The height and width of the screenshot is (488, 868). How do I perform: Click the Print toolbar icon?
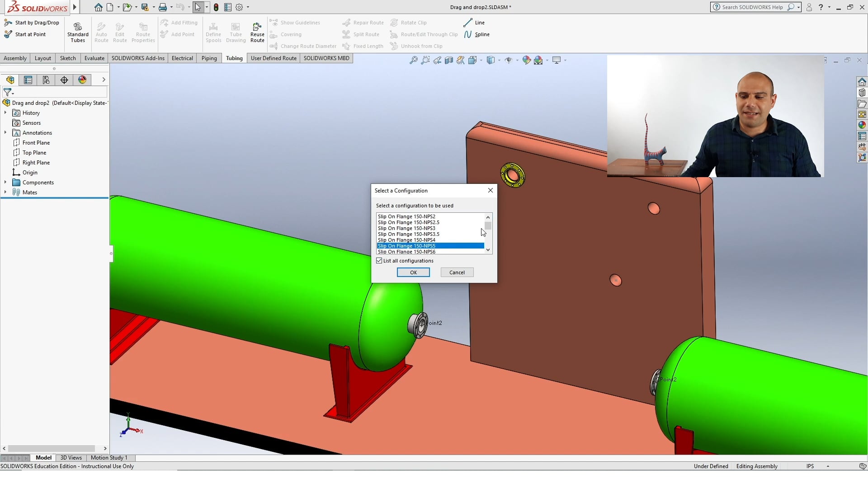pyautogui.click(x=162, y=7)
